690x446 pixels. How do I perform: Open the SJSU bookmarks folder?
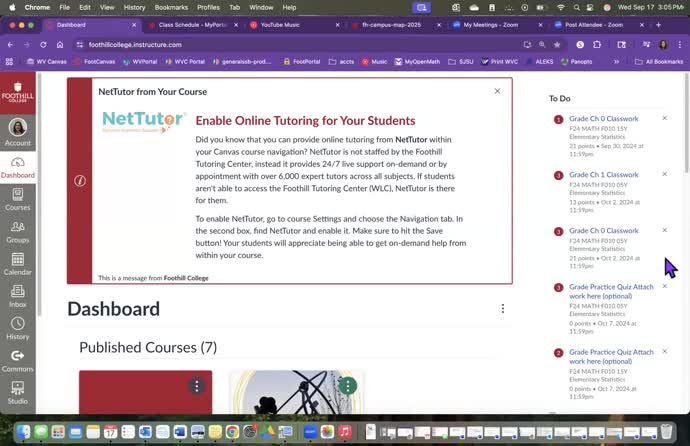[461, 62]
